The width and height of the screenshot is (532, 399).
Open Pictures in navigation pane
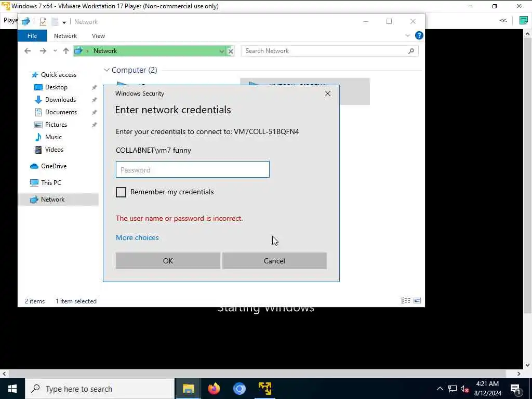[x=56, y=125]
